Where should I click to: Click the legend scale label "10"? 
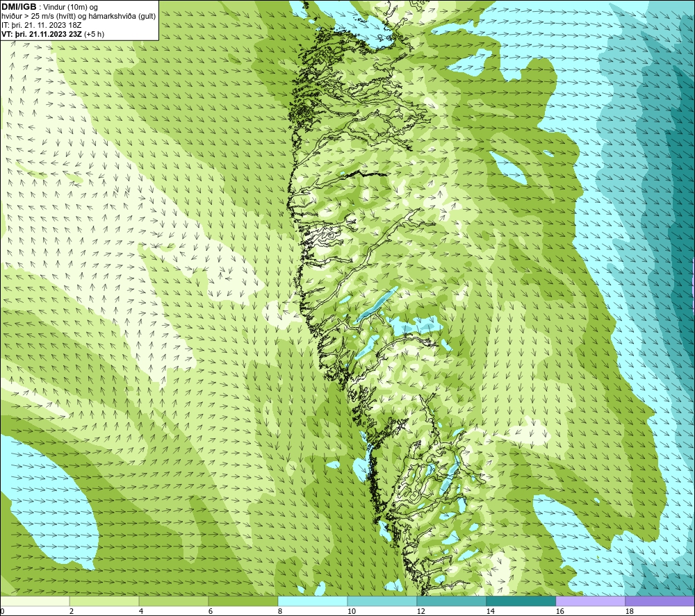tap(352, 612)
